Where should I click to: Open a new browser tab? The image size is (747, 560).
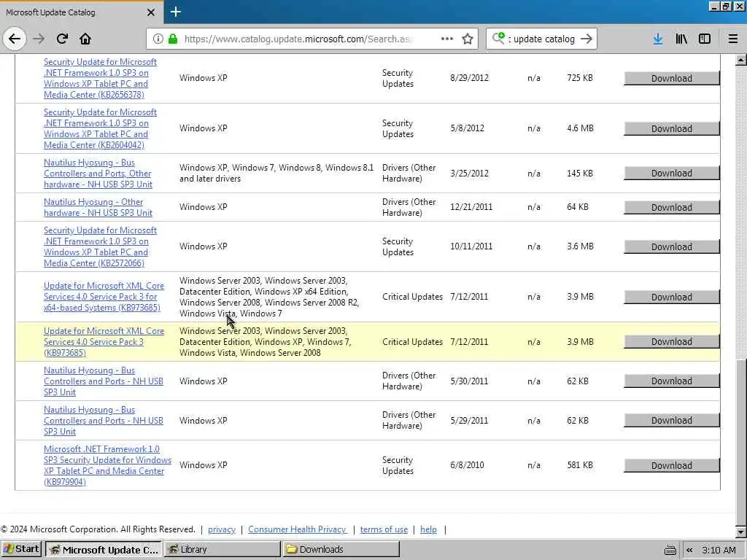click(x=175, y=12)
